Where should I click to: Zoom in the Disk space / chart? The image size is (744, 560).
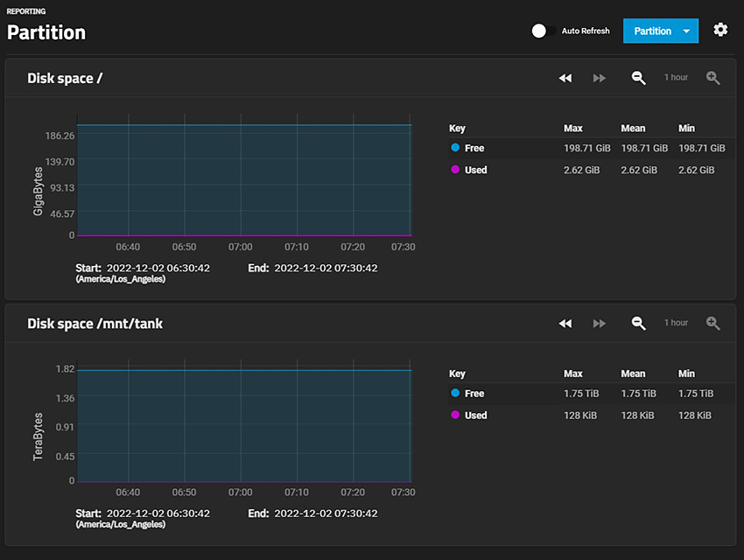pos(712,78)
